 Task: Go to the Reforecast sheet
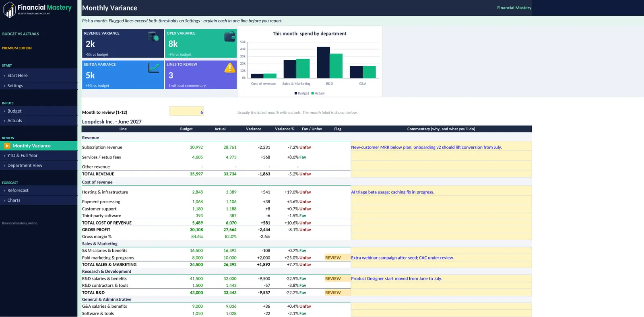click(39, 190)
